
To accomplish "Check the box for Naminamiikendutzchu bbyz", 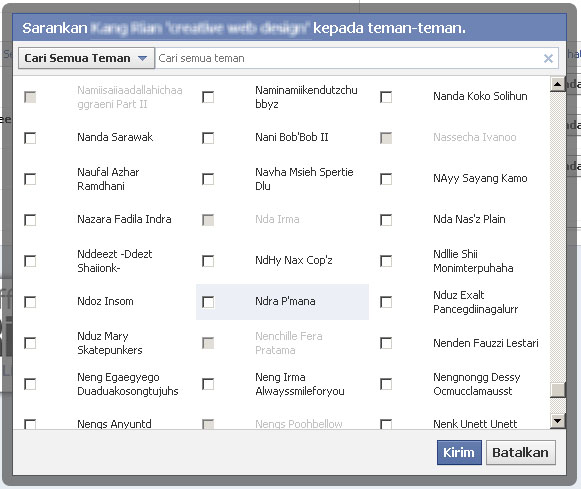I will [208, 97].
